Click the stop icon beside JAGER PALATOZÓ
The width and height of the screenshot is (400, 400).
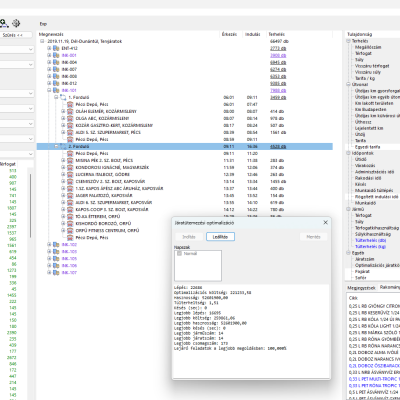(x=70, y=195)
